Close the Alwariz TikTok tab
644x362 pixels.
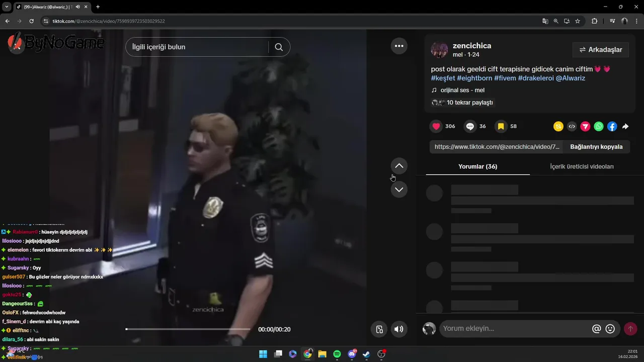pyautogui.click(x=86, y=7)
